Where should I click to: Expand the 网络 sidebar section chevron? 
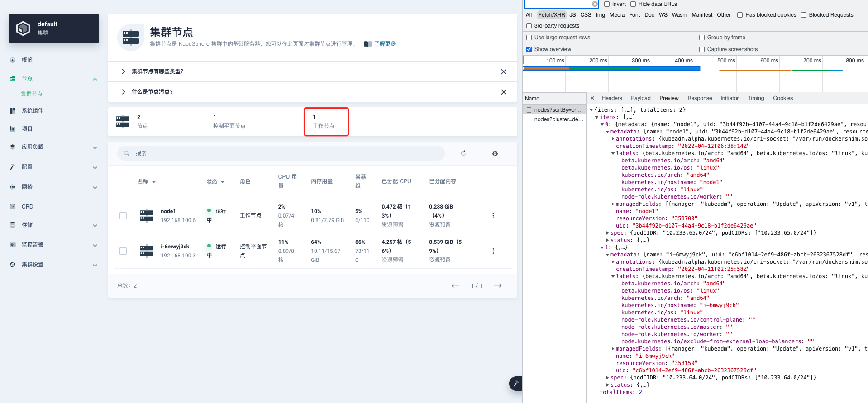coord(95,188)
